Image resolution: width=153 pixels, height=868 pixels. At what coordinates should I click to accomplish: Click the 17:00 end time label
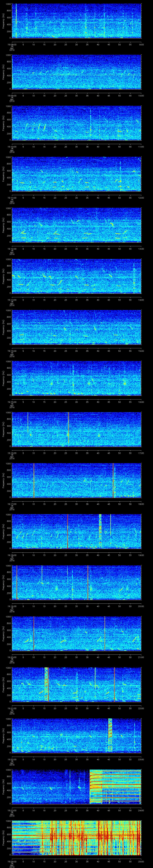[x=141, y=453]
